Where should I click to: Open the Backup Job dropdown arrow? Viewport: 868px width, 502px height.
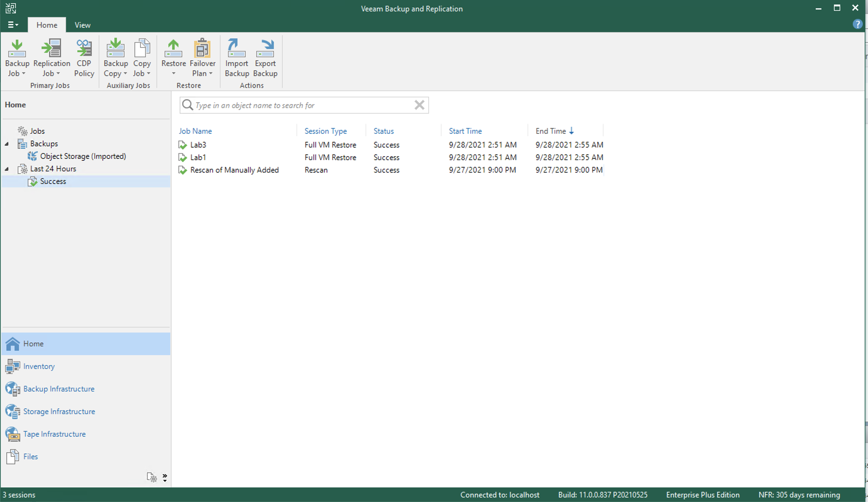(x=24, y=73)
